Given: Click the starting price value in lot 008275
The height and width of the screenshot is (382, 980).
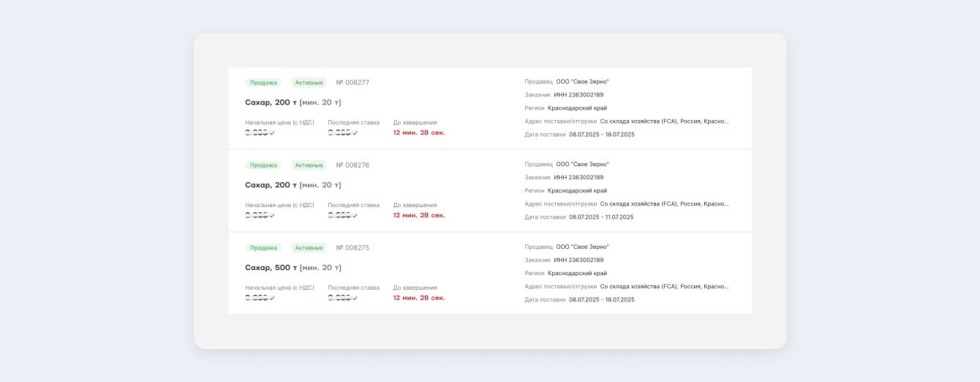Looking at the screenshot, I should (260, 298).
